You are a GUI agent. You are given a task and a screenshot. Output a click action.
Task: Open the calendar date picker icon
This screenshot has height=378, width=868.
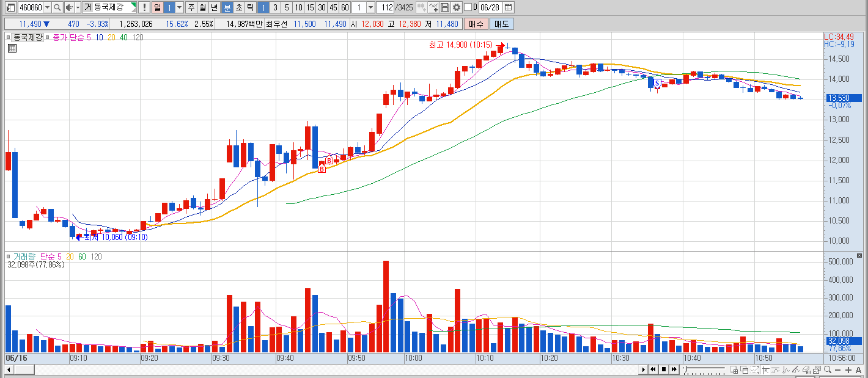click(509, 7)
